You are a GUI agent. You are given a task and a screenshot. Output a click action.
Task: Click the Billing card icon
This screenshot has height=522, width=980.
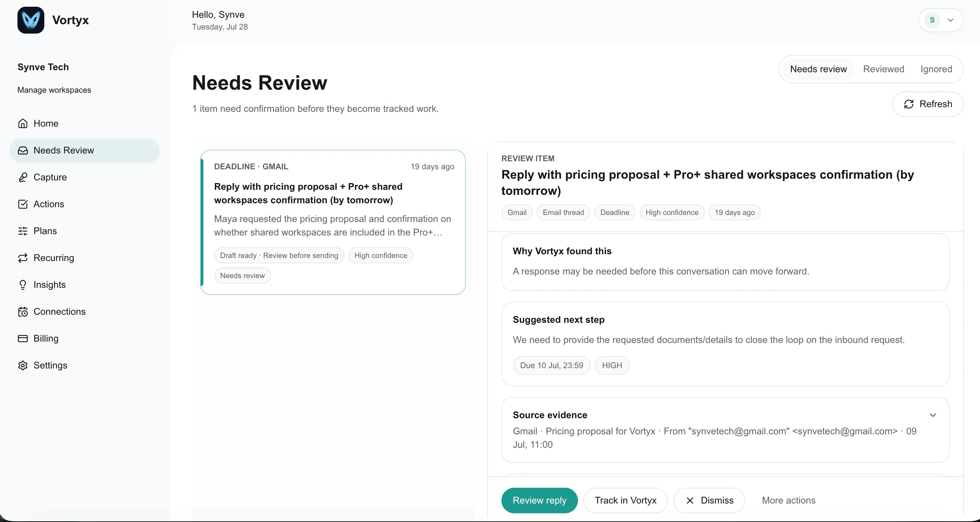point(23,339)
